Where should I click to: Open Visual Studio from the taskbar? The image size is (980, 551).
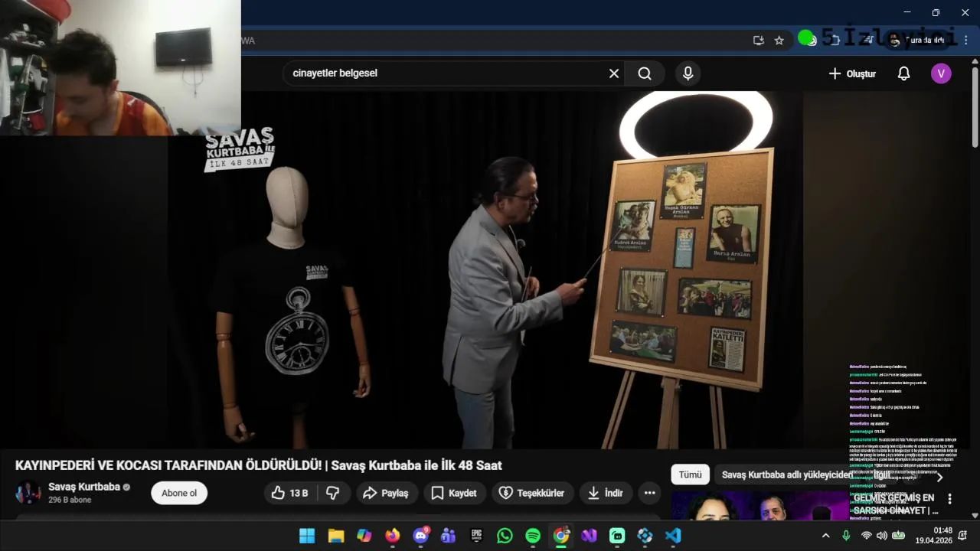pos(589,536)
